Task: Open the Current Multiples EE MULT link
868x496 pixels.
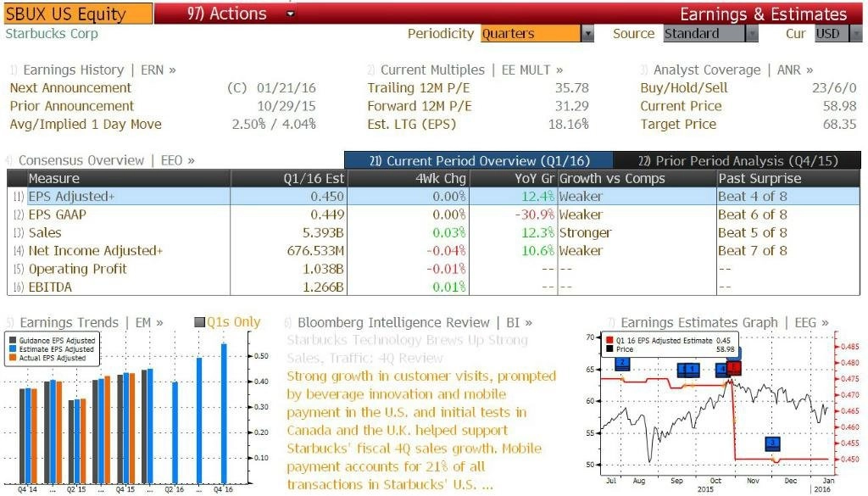Action: click(471, 70)
